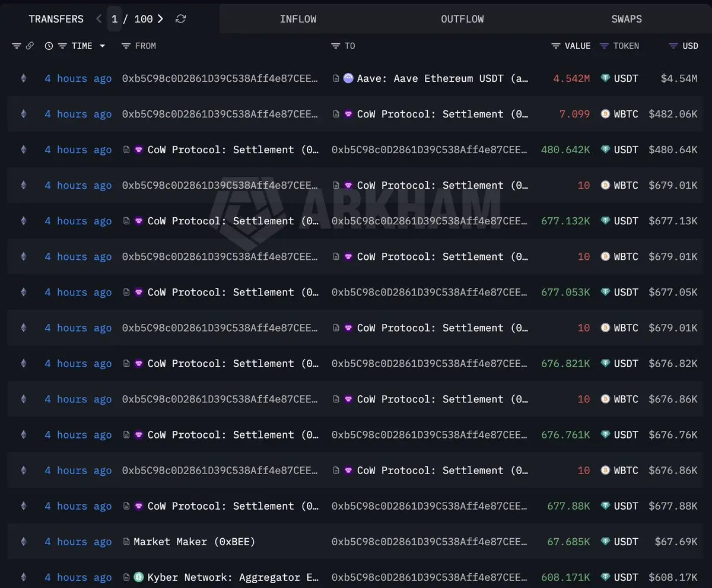Expand the TIME sort dropdown caret

(102, 46)
